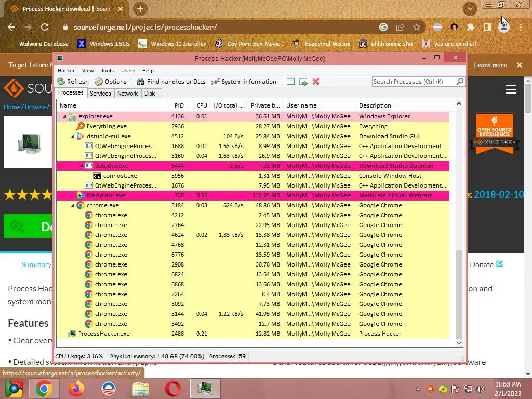Screen dimensions: 532x399
Task: Sort by User name column header
Action: point(320,105)
